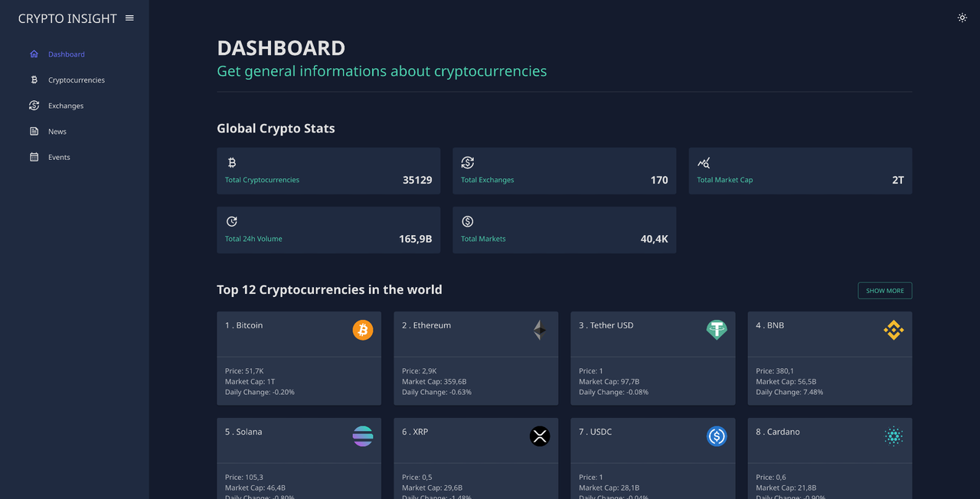Click the exchanges value 170
The image size is (980, 499).
coord(659,180)
